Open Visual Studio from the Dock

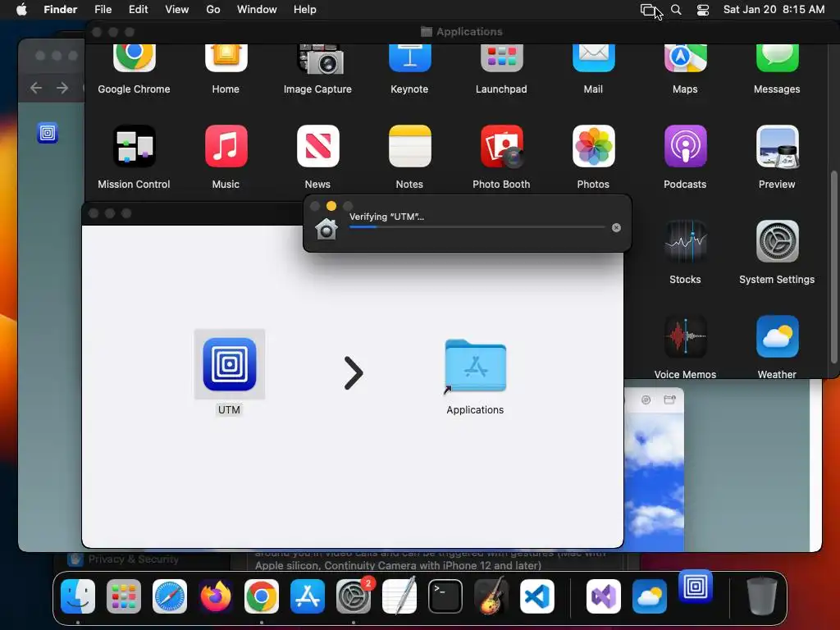tap(604, 596)
